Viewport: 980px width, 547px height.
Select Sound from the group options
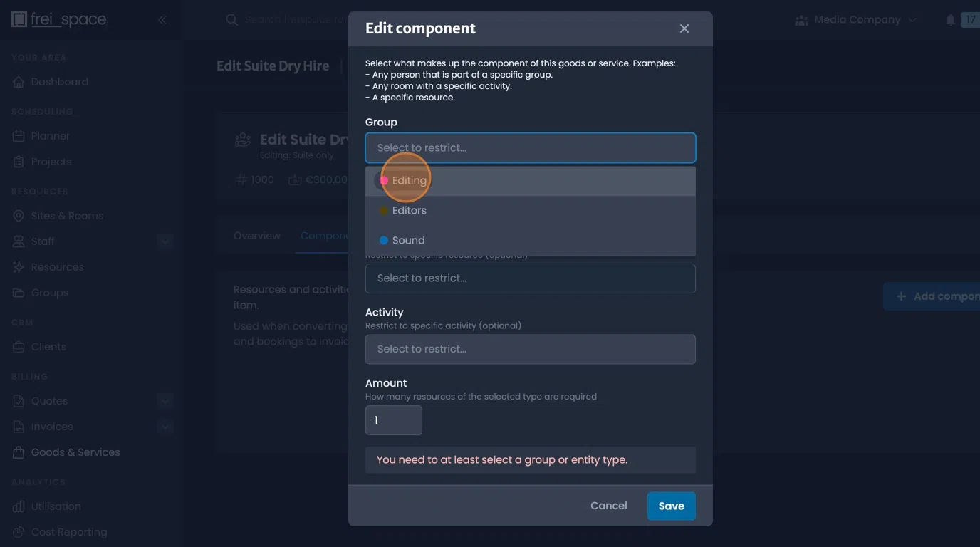(x=408, y=240)
